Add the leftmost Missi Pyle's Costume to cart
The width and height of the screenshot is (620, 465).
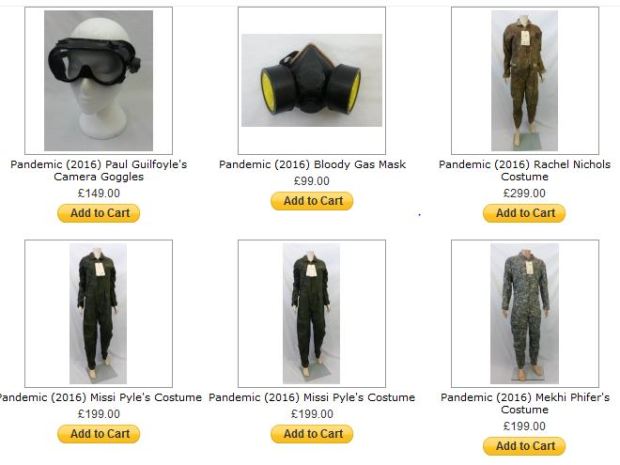click(99, 434)
